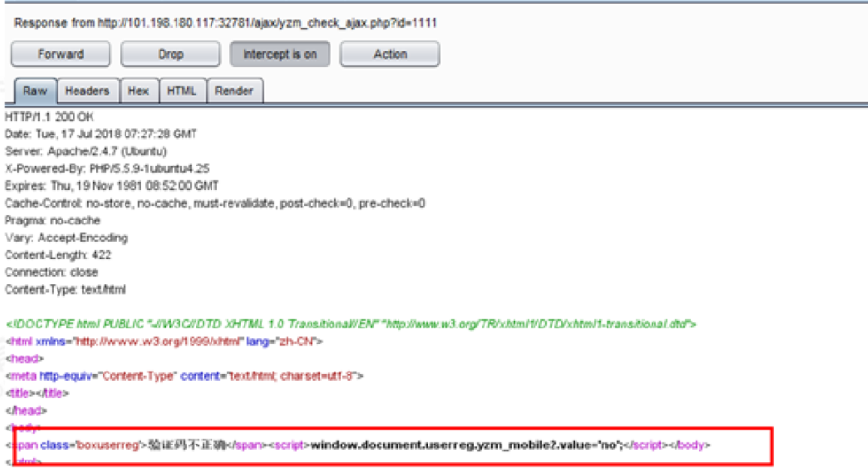Select the Connection: close line
Image resolution: width=868 pixels, height=474 pixels.
coord(52,272)
